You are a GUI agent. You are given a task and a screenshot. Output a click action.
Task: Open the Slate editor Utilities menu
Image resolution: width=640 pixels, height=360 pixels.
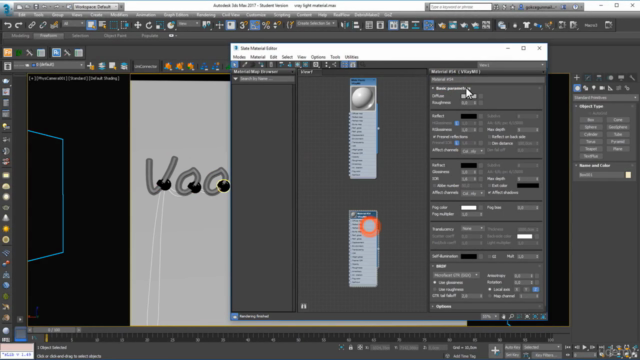351,57
